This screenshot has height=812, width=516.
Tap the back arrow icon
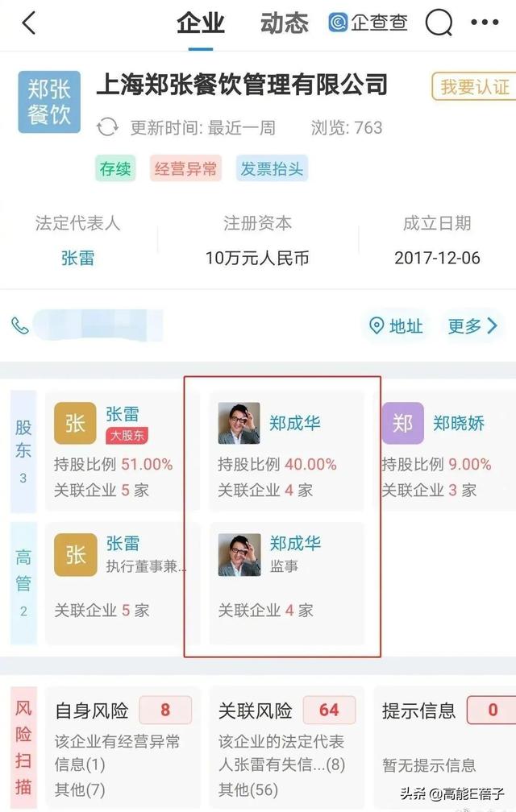(x=29, y=23)
